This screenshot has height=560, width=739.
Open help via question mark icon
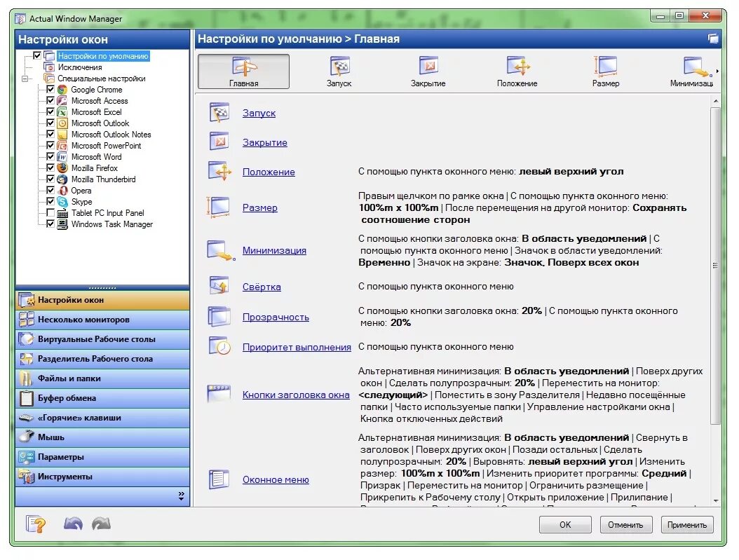(36, 524)
